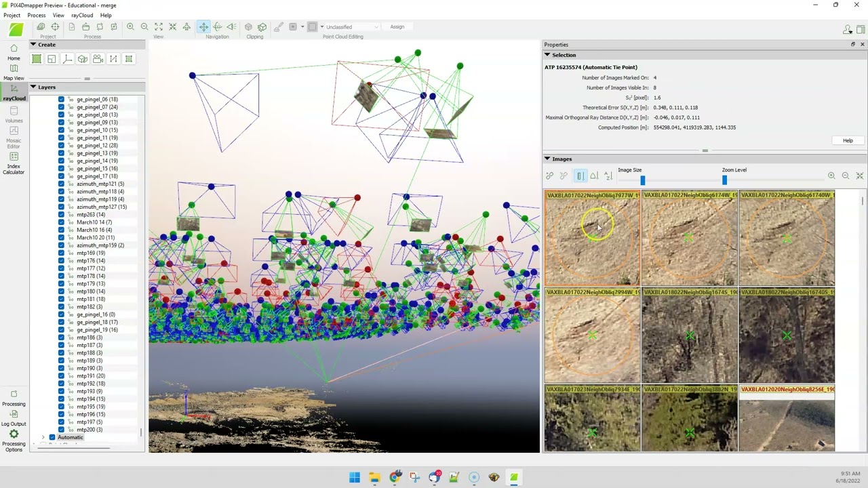Viewport: 868px width, 488px height.
Task: Open Processing Options gear
Action: click(14, 441)
